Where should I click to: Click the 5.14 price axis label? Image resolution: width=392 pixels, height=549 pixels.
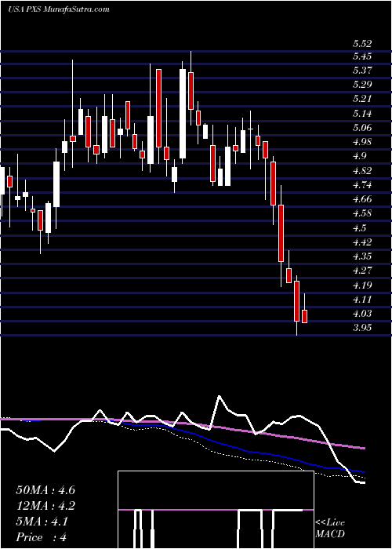pos(362,114)
